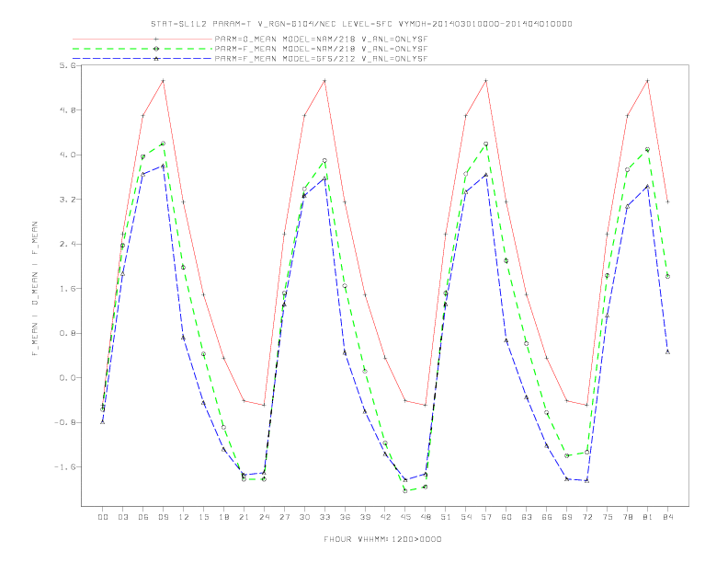
Task: Click the green dashed line legend sample
Action: tap(142, 49)
